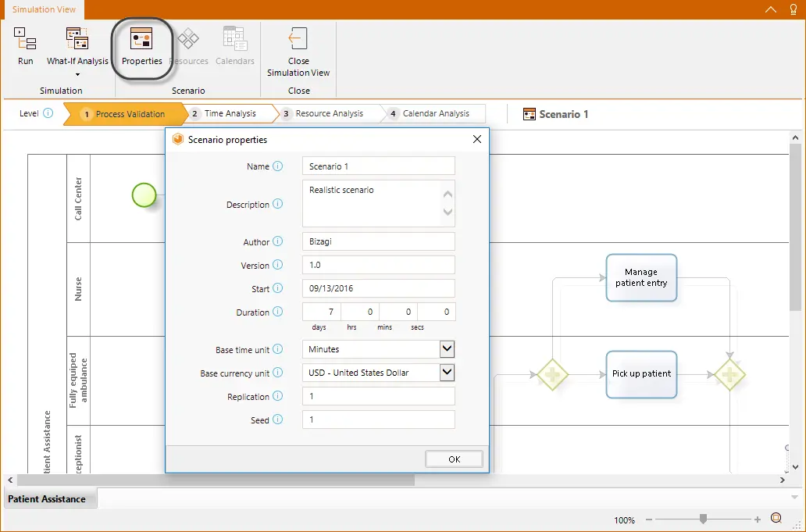806x532 pixels.
Task: Select the Calendar Analysis level
Action: pyautogui.click(x=435, y=113)
